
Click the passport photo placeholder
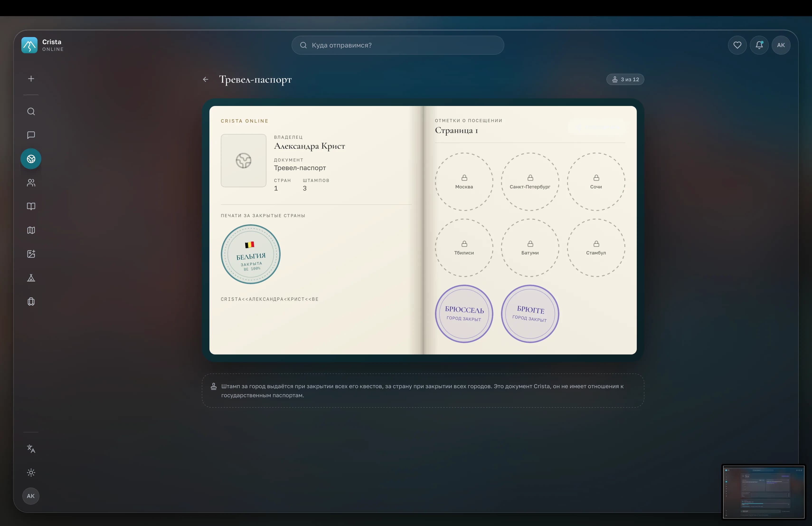[244, 160]
